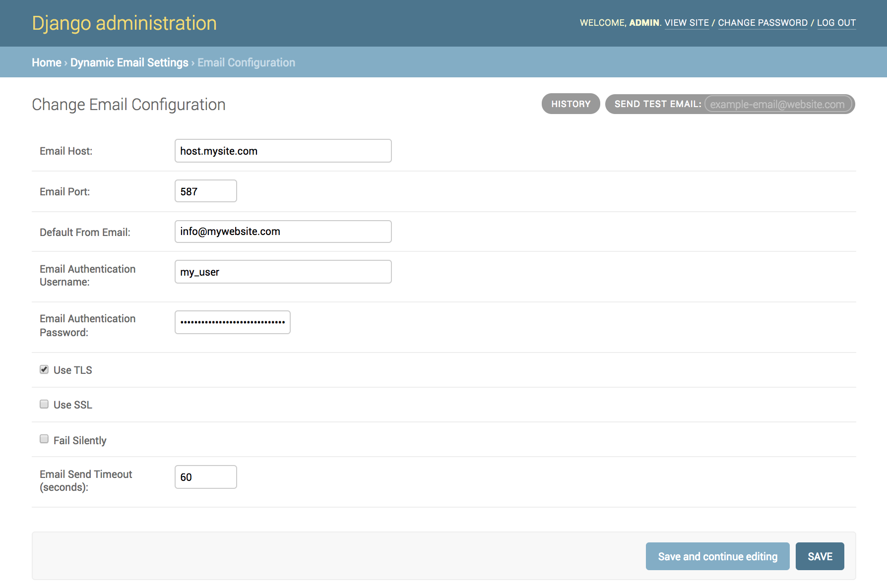Screen dimensions: 887x588
Task: Focus the test email address field
Action: coord(777,104)
